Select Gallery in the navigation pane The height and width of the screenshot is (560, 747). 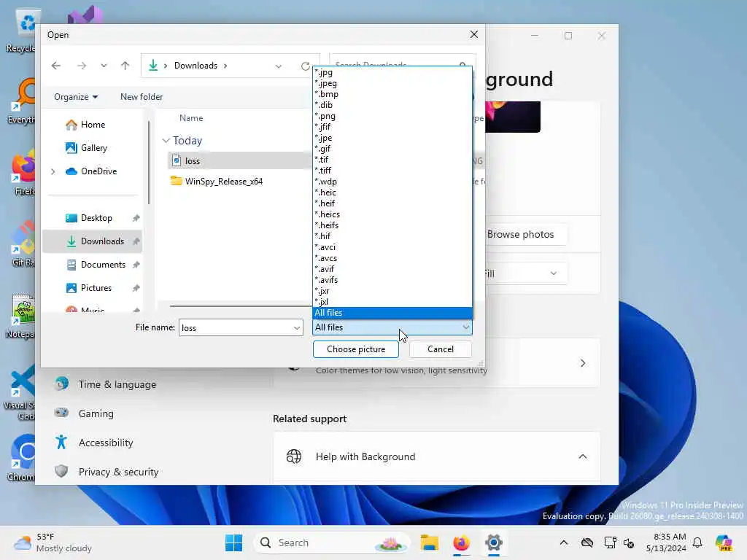click(x=93, y=148)
